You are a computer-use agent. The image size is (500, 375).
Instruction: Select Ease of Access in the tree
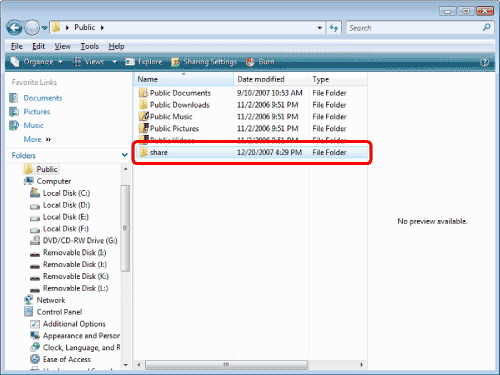tap(67, 359)
